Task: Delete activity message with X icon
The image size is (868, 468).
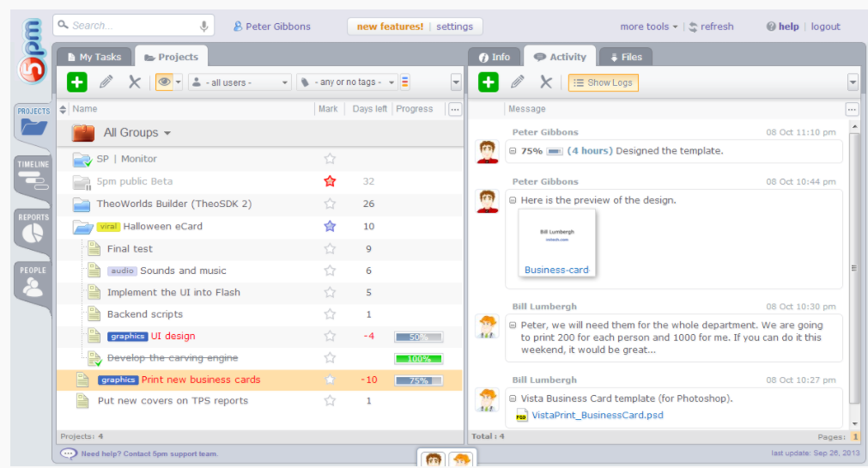Action: tap(546, 82)
